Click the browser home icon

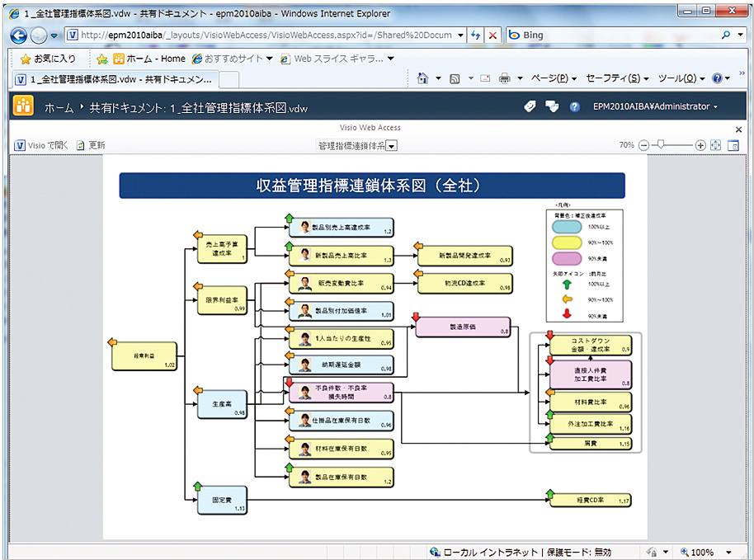tap(422, 78)
